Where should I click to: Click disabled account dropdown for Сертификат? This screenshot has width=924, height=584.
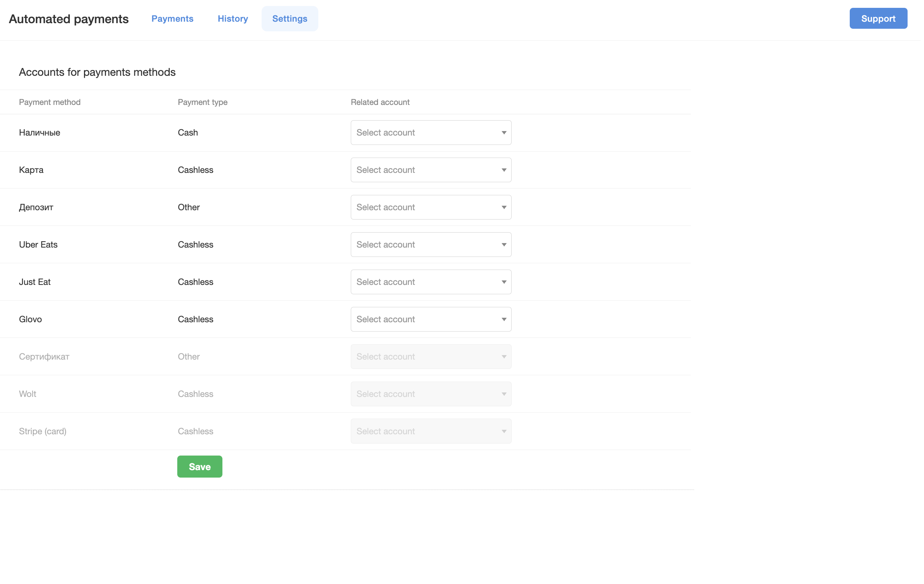pyautogui.click(x=431, y=356)
